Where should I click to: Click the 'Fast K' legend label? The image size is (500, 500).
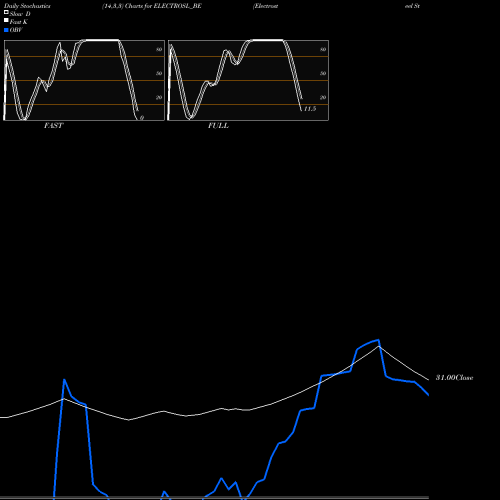(19, 22)
